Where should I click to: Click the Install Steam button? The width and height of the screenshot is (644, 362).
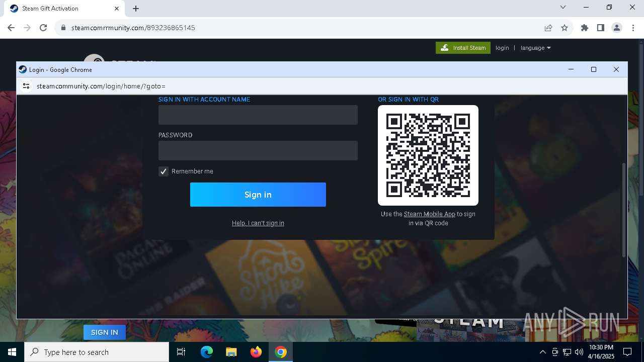click(463, 48)
